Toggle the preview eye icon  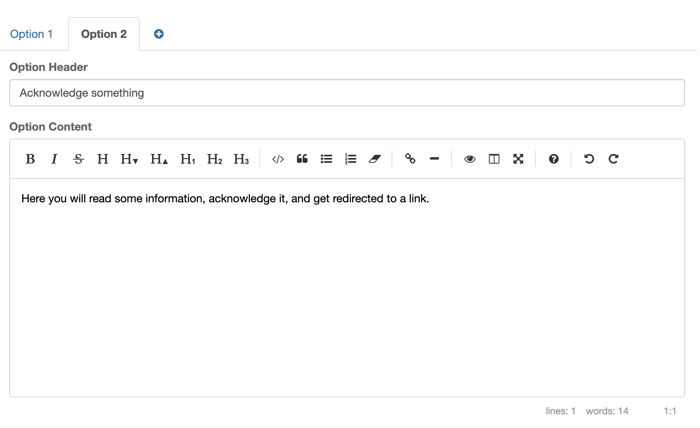click(470, 159)
